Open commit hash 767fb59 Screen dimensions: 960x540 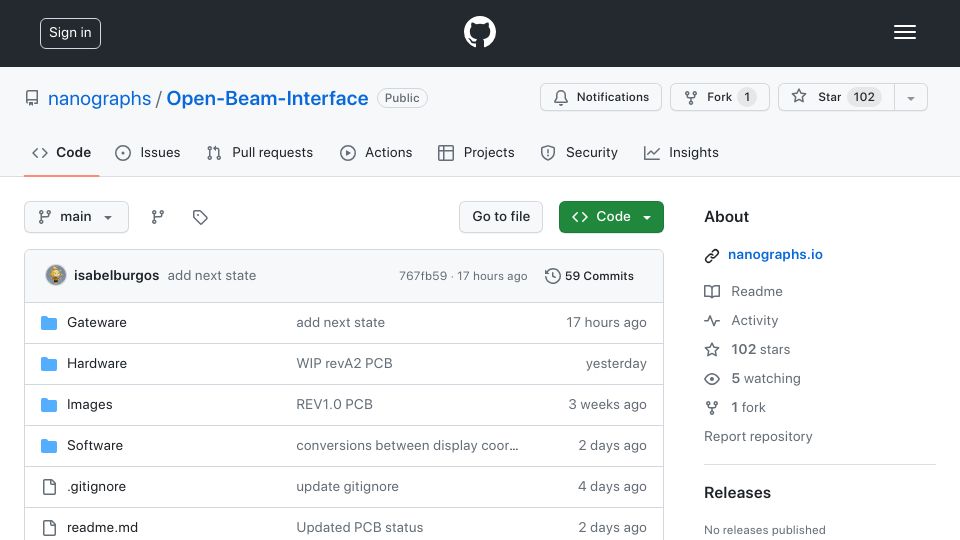(x=423, y=276)
